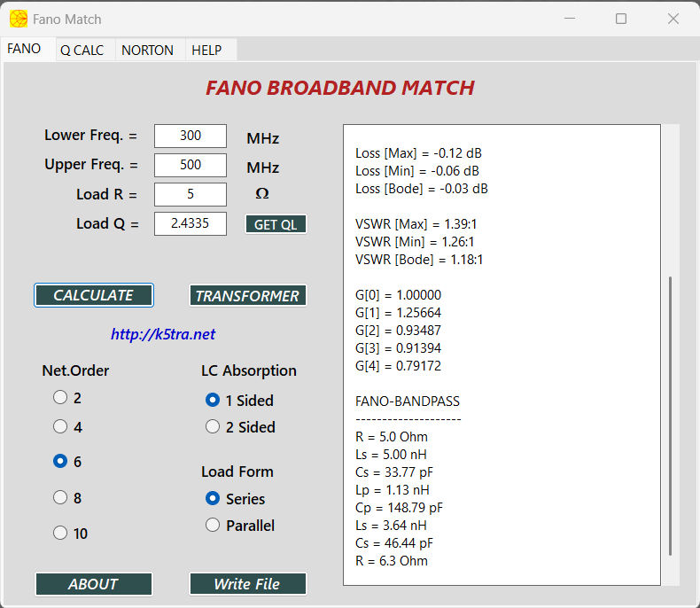Enable 2 Sided LC absorption
700x608 pixels.
click(213, 426)
